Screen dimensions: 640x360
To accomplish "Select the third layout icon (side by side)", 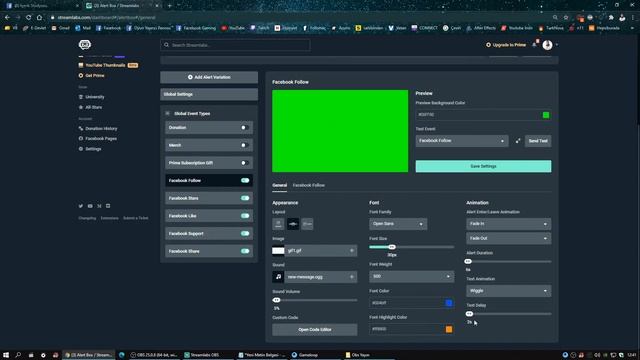I will click(x=307, y=224).
